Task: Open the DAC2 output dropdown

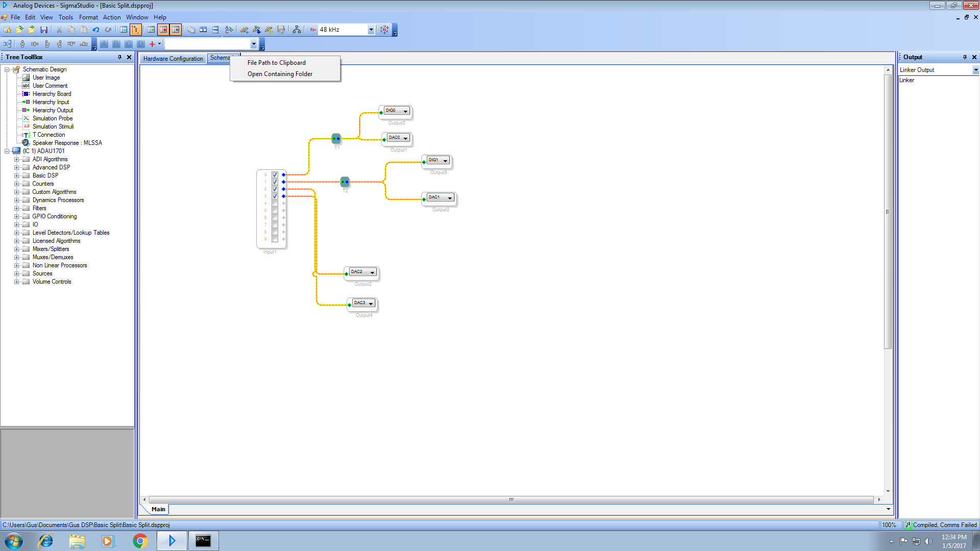Action: 372,272
